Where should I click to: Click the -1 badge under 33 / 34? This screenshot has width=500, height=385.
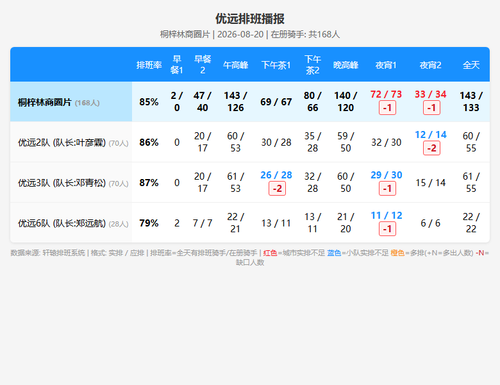coord(432,108)
